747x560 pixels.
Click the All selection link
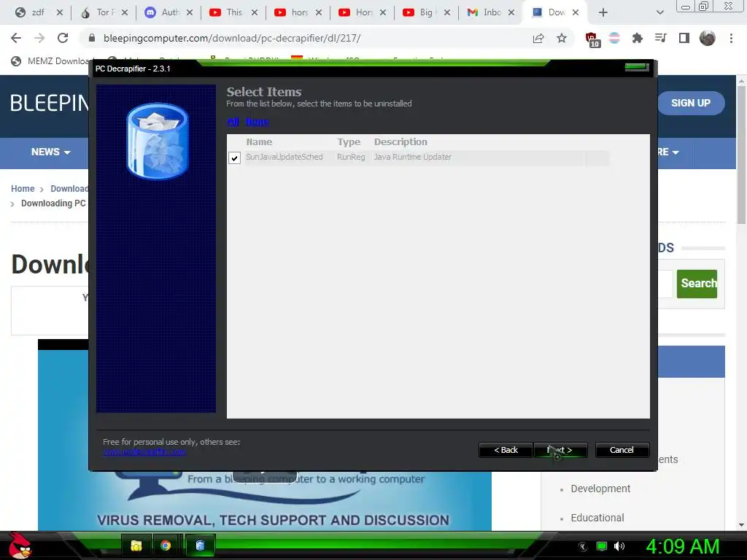pyautogui.click(x=233, y=122)
